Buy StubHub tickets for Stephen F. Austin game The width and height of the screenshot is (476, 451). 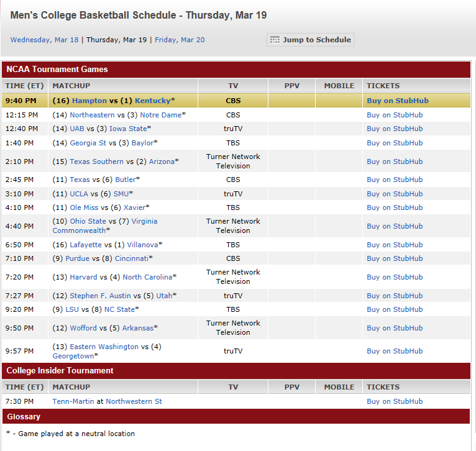395,296
